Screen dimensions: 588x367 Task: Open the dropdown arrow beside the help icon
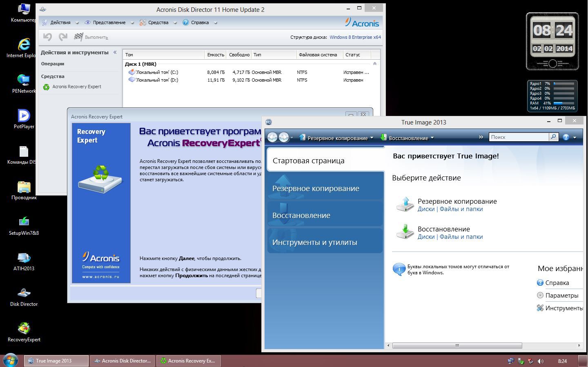coord(575,138)
